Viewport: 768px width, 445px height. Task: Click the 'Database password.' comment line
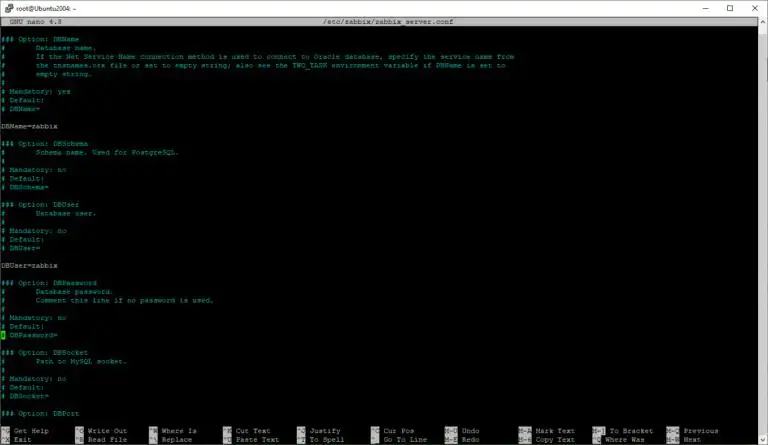(74, 292)
